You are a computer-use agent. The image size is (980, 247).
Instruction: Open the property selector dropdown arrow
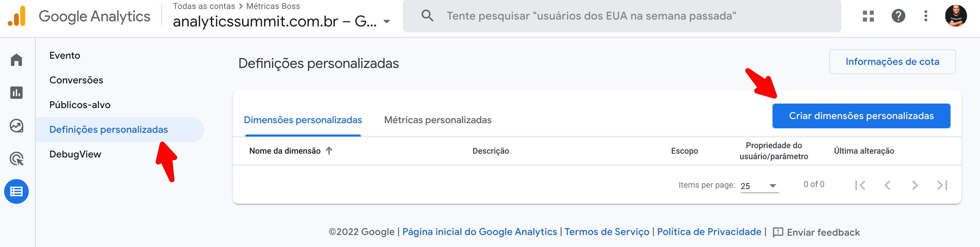[x=387, y=22]
